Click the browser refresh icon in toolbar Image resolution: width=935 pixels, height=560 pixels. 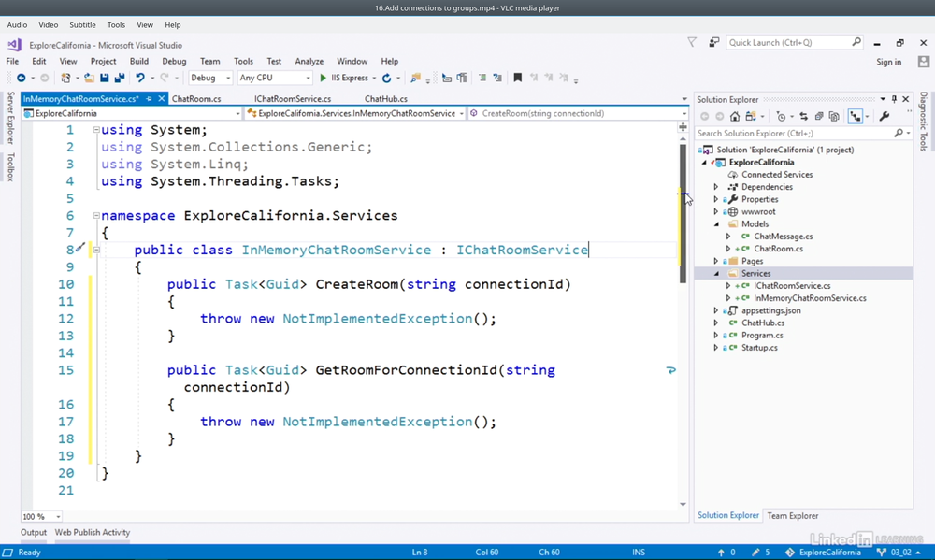pyautogui.click(x=386, y=78)
